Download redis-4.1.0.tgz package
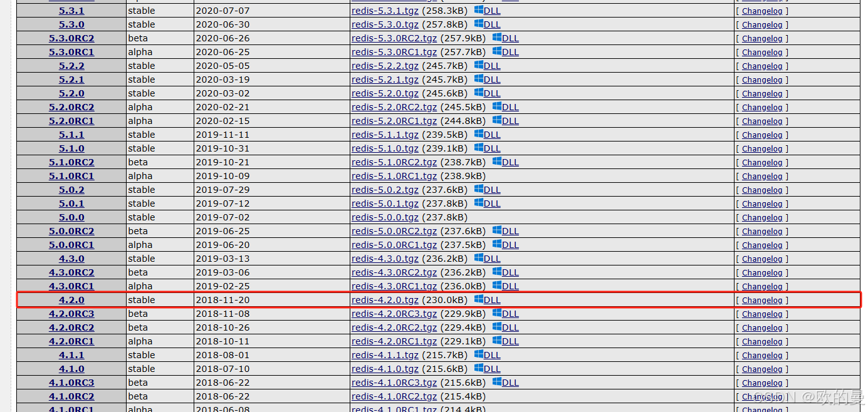The height and width of the screenshot is (412, 868). tap(385, 369)
